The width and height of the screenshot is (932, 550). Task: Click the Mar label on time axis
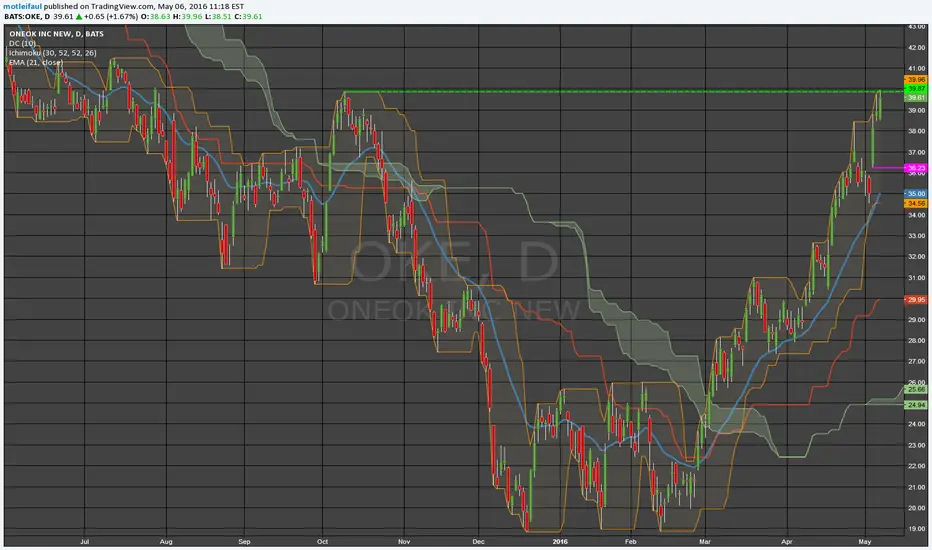point(705,542)
